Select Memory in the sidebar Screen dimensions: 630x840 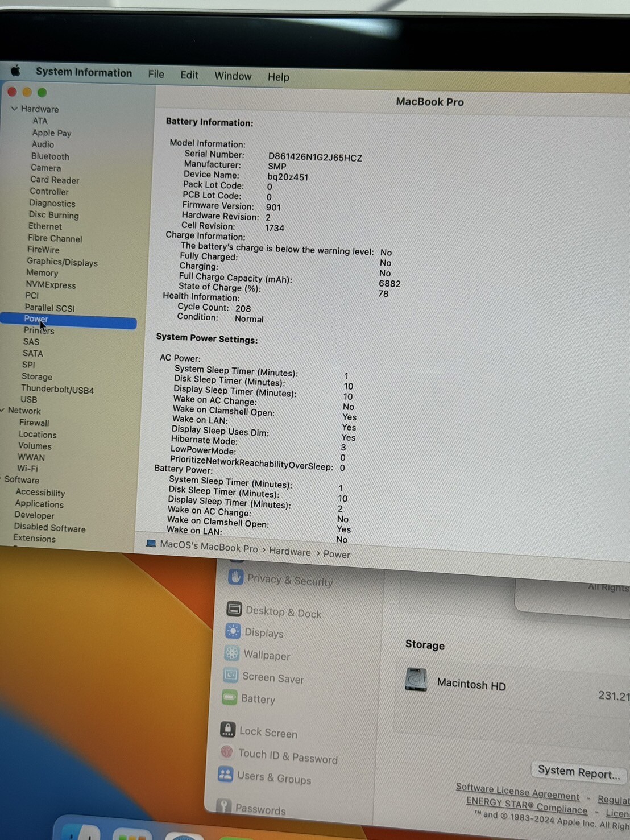tap(42, 272)
